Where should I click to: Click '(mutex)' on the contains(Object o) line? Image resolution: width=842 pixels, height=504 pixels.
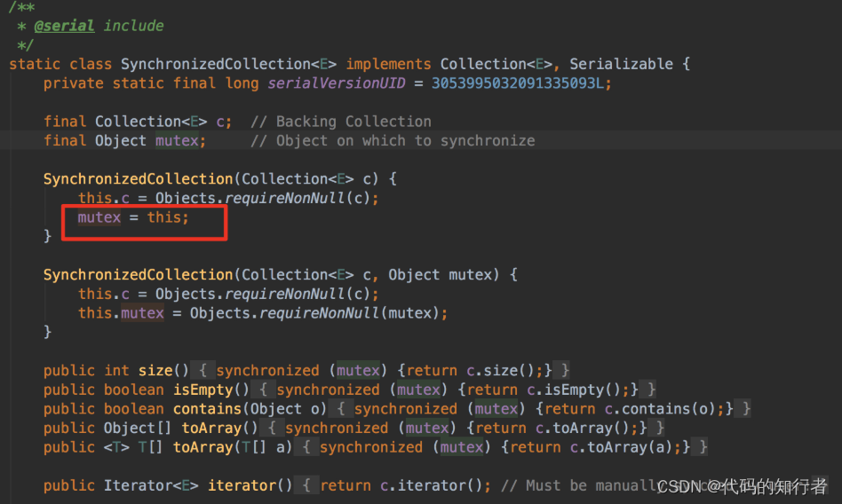(496, 409)
